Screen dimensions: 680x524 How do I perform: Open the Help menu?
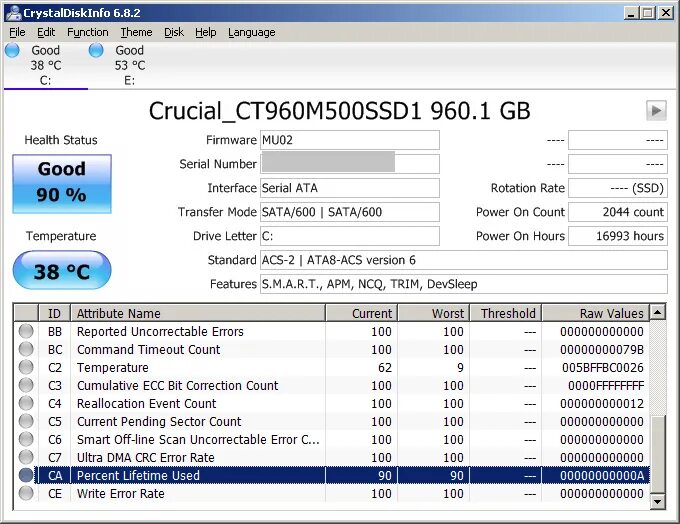tap(206, 32)
